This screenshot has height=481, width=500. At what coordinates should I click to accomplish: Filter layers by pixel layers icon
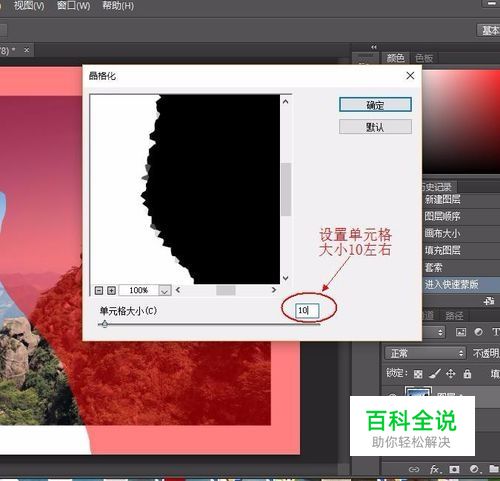pos(461,332)
